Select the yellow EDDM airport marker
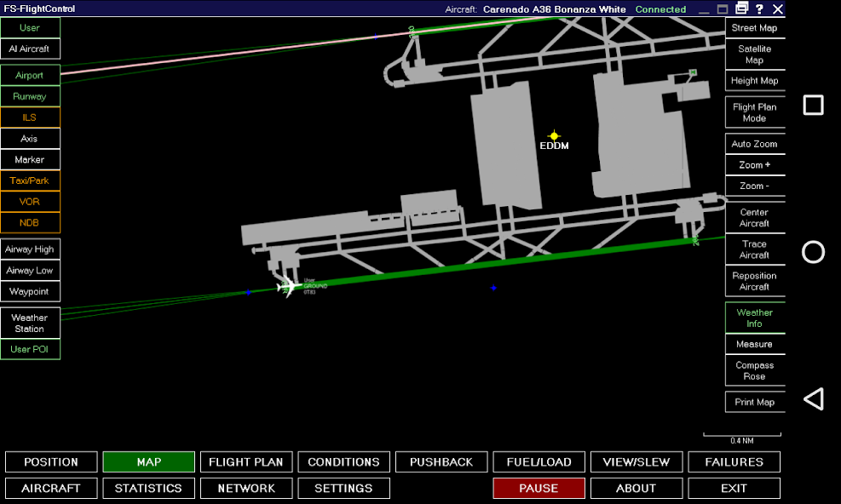 [555, 134]
